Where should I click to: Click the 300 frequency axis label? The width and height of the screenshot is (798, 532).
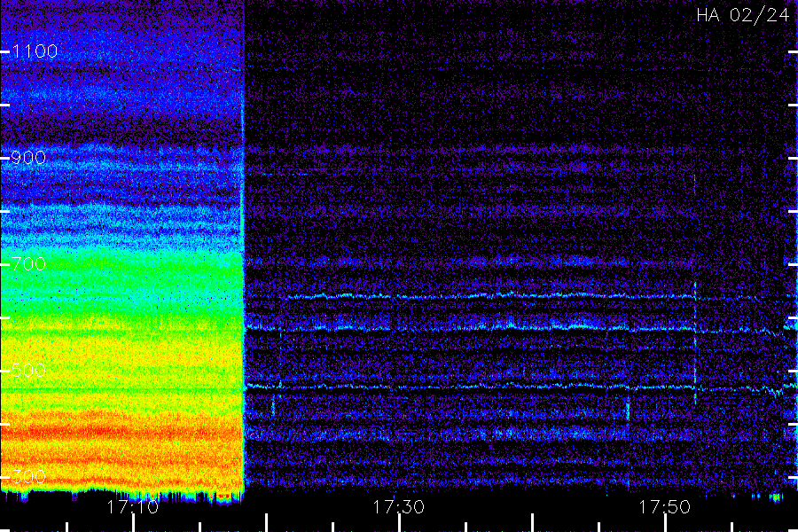(28, 477)
